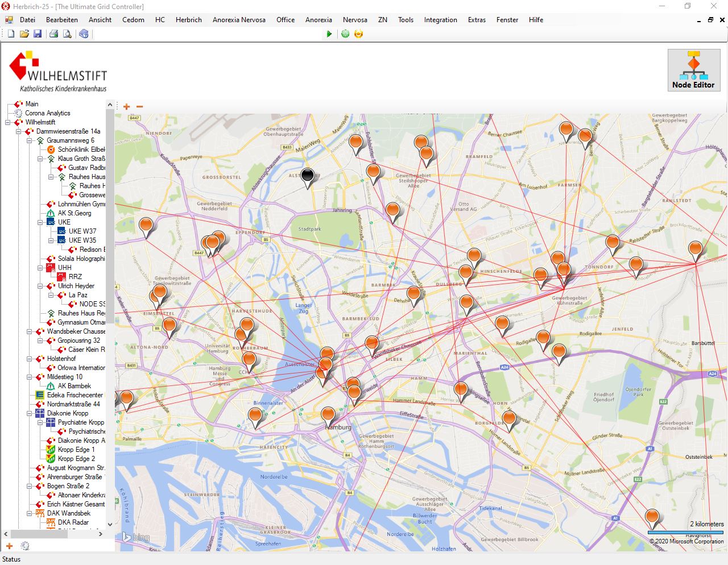
Task: Collapse the Wandsbeker Chaussee node
Action: [30, 331]
